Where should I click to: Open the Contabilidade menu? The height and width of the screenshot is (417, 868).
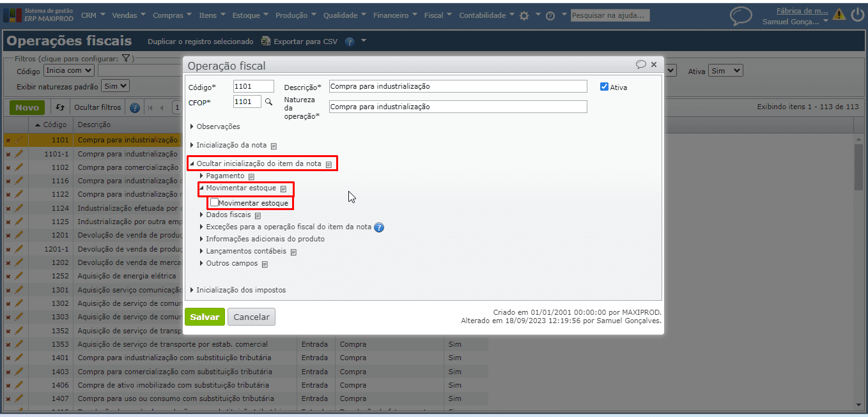point(486,15)
